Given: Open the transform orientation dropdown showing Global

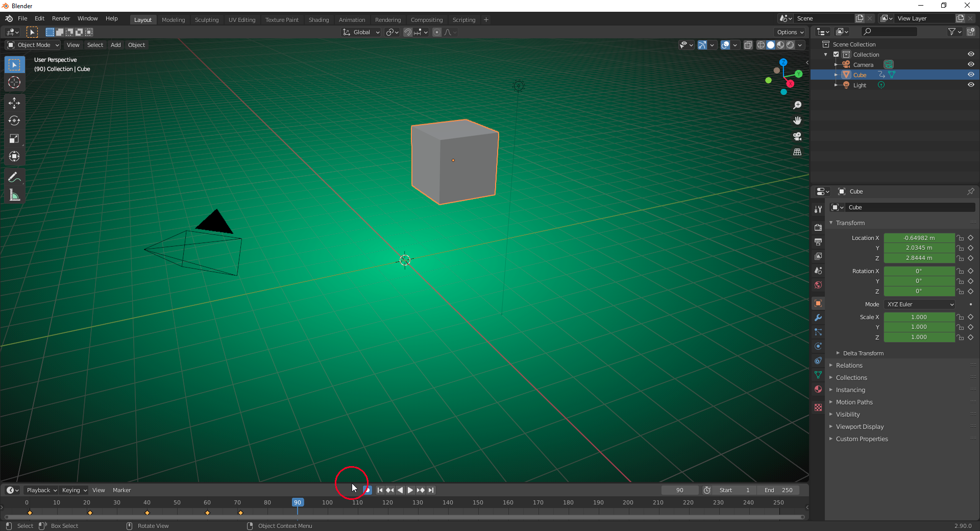Looking at the screenshot, I should [361, 32].
